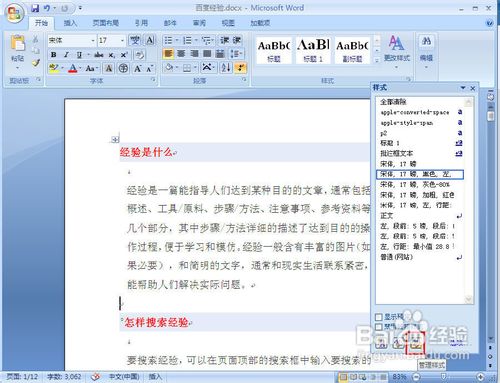Click the Paste (粘贴) clipboard icon
500x383 pixels.
[x=17, y=44]
